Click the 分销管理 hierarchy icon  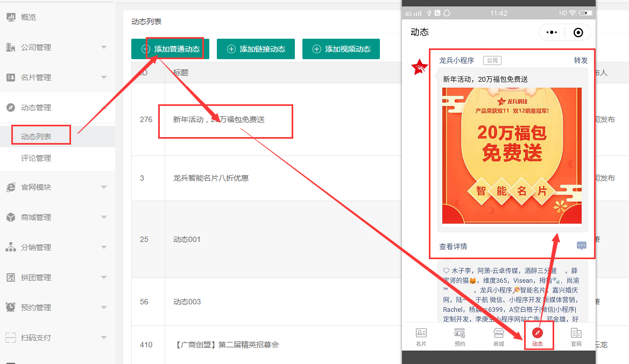(x=11, y=247)
